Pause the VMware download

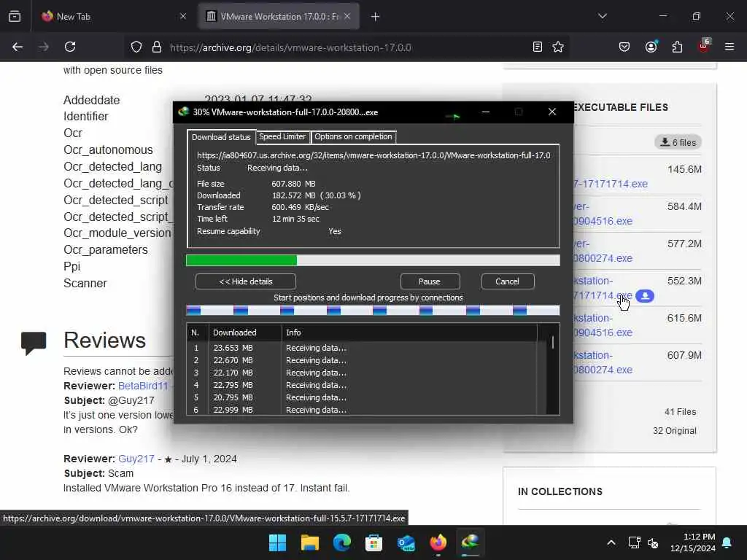point(430,281)
